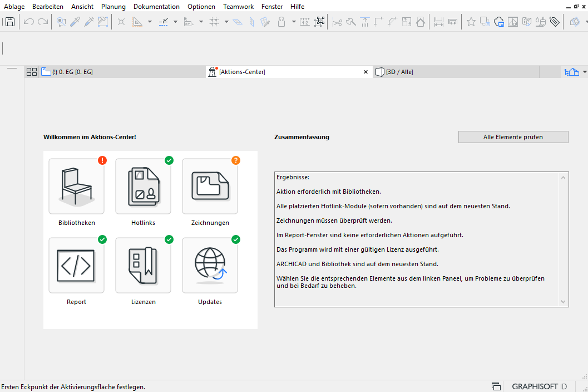The height and width of the screenshot is (392, 588).
Task: Inject parameters with the syringe tool
Action: [x=89, y=22]
